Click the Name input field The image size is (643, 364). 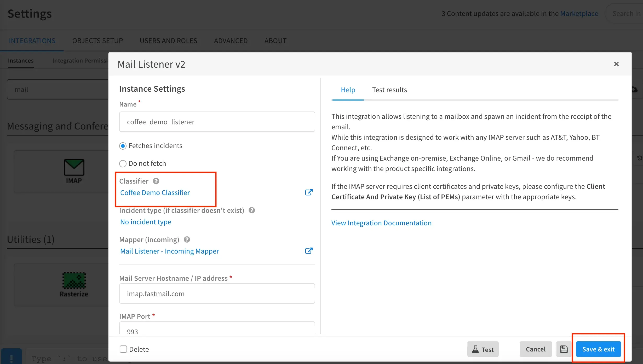(217, 121)
